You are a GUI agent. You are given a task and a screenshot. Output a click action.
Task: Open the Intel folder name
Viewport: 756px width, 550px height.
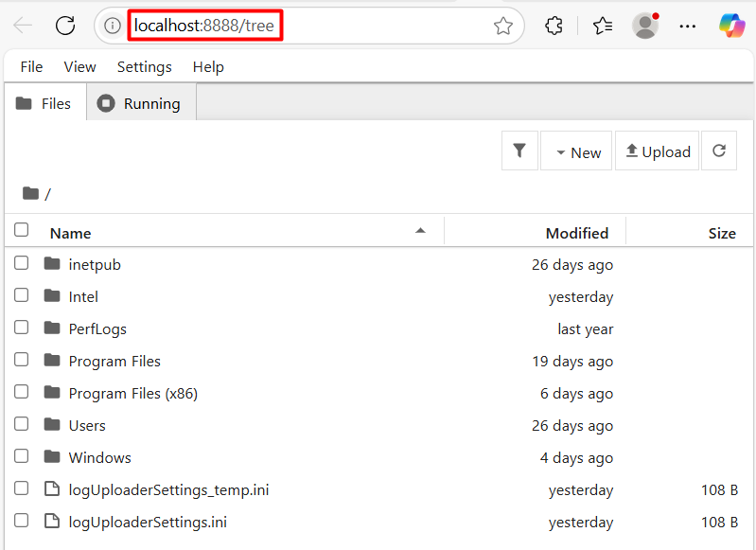[x=83, y=296]
